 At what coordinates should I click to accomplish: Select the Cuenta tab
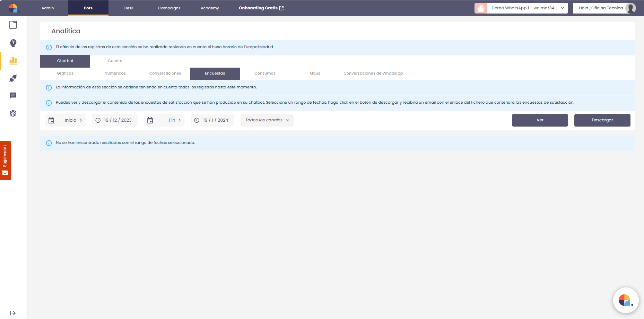pyautogui.click(x=115, y=61)
